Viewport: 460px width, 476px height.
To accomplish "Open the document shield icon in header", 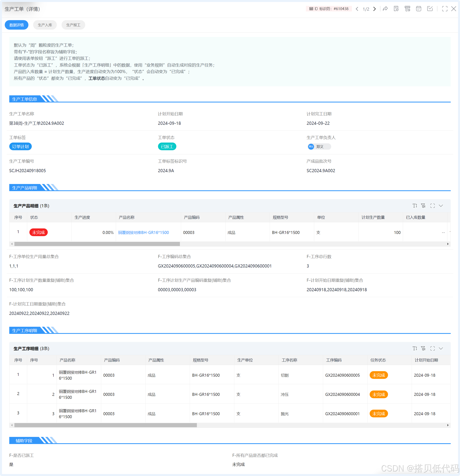I will [x=396, y=9].
